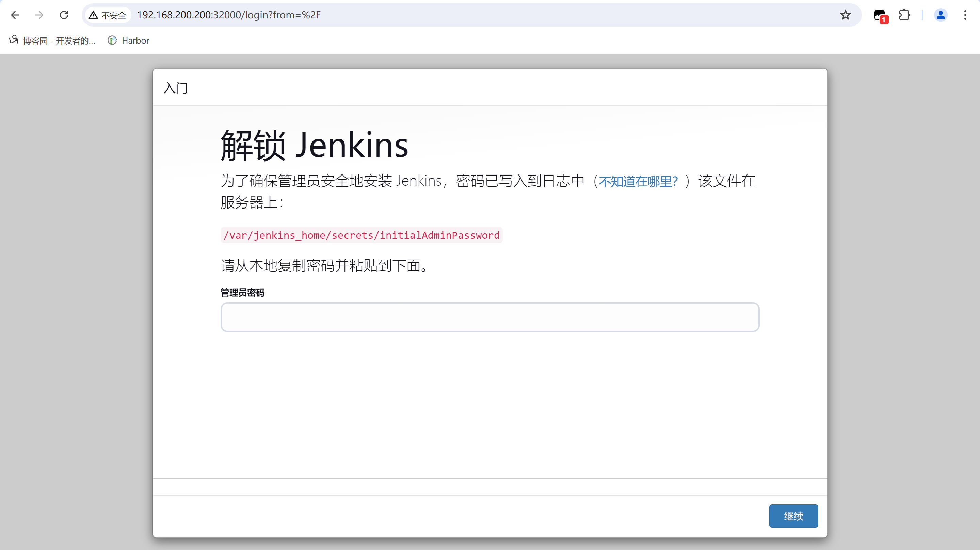Screen dimensions: 980x550
Task: Click the 入门 dialog header
Action: click(x=175, y=88)
